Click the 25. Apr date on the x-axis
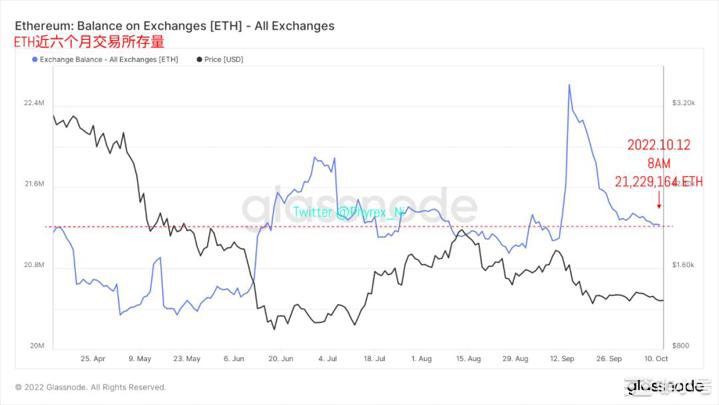The width and height of the screenshot is (719, 405). tap(92, 356)
